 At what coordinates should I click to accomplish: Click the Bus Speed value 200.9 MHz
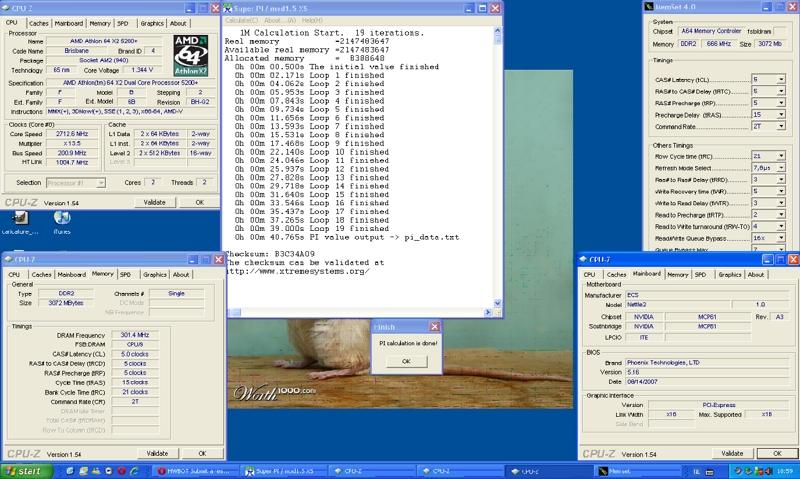pyautogui.click(x=72, y=153)
